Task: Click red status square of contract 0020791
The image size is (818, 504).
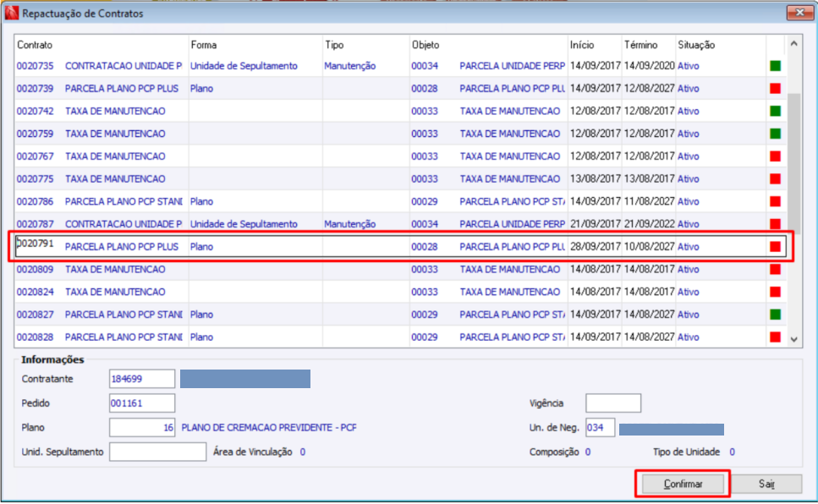Action: (775, 246)
